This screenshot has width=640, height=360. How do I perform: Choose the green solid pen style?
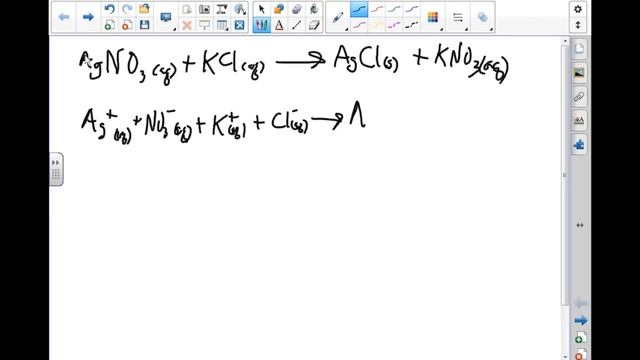pos(394,9)
